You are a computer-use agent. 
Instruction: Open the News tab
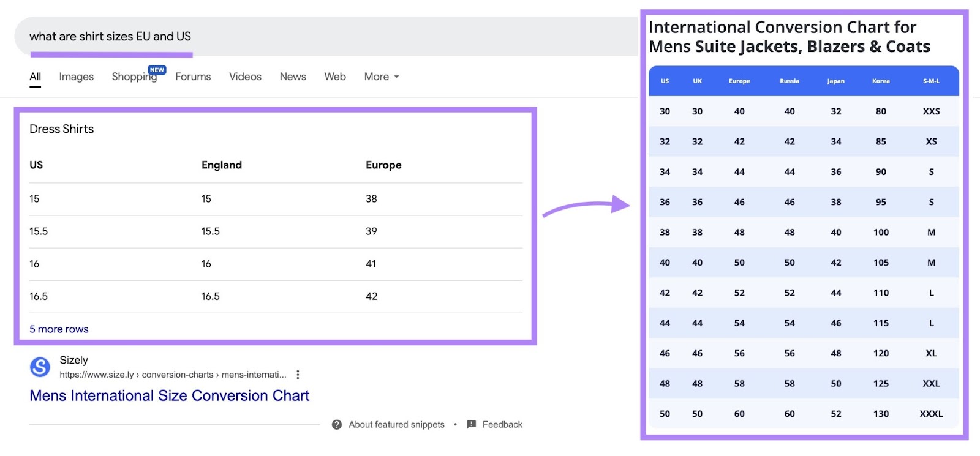(x=293, y=77)
